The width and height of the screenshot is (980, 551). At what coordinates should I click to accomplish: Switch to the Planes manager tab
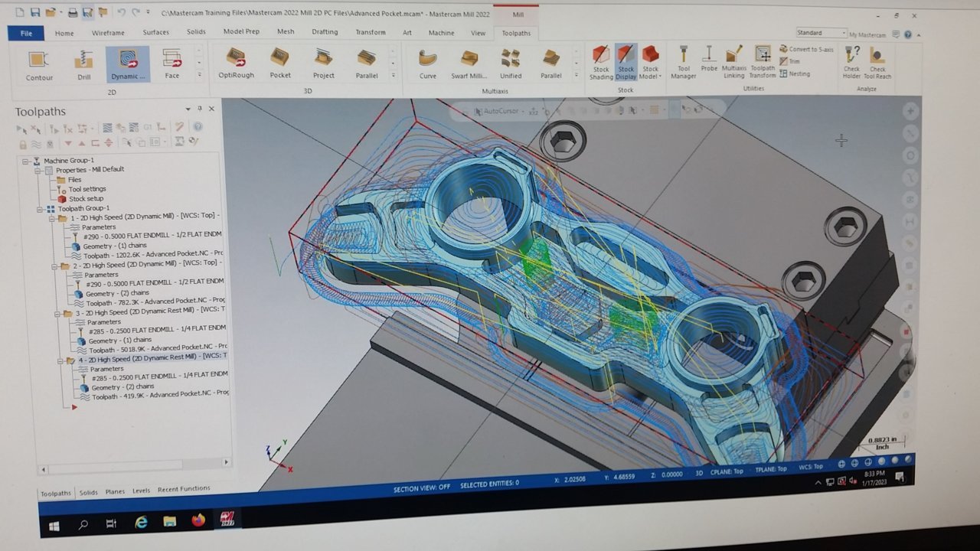click(x=114, y=491)
